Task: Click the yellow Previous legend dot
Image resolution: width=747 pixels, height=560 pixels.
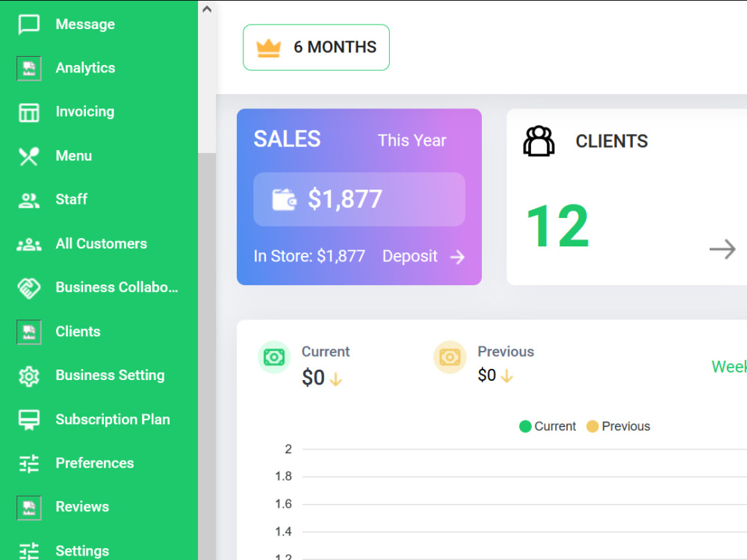Action: point(592,426)
